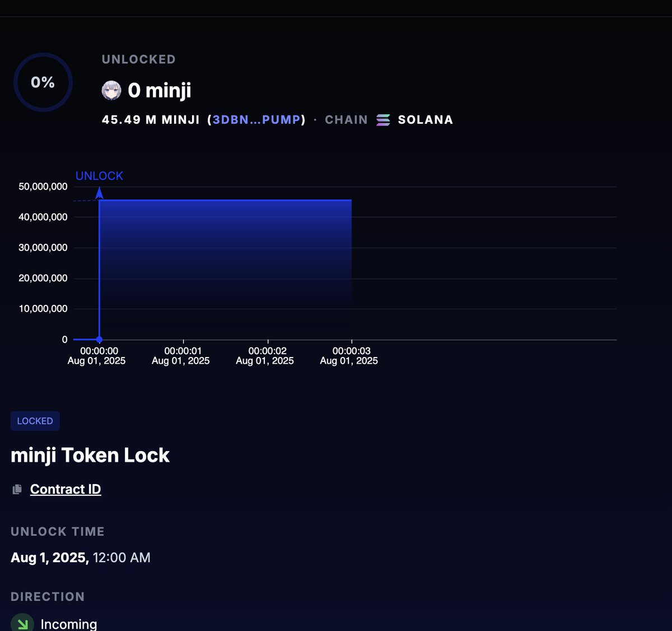The height and width of the screenshot is (631, 672).
Task: Click the Incoming direction arrow icon
Action: click(x=22, y=623)
